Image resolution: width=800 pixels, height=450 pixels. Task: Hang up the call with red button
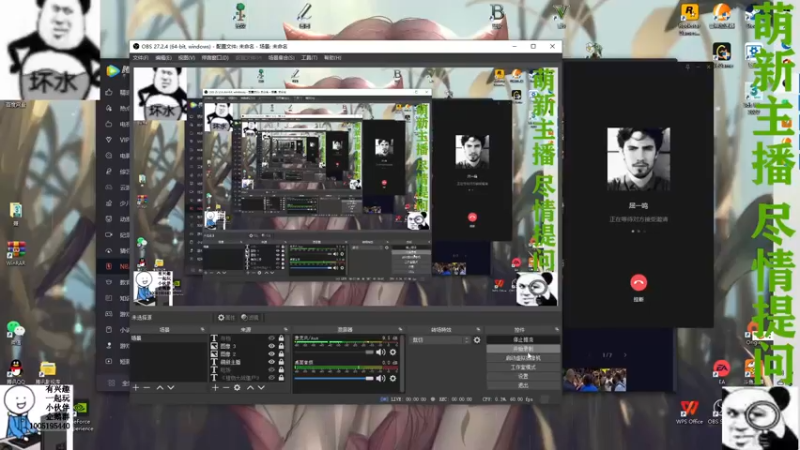pyautogui.click(x=638, y=282)
